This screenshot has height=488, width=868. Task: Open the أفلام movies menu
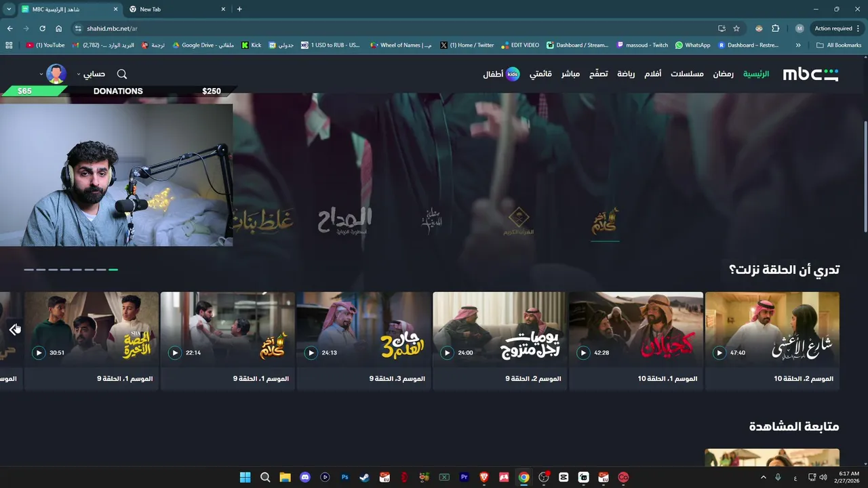tap(652, 74)
